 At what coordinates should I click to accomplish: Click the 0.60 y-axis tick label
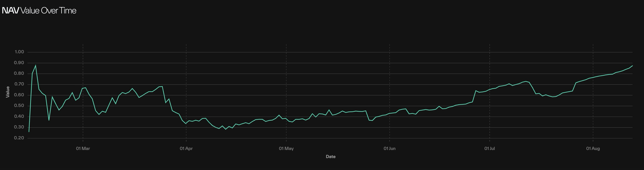click(19, 95)
